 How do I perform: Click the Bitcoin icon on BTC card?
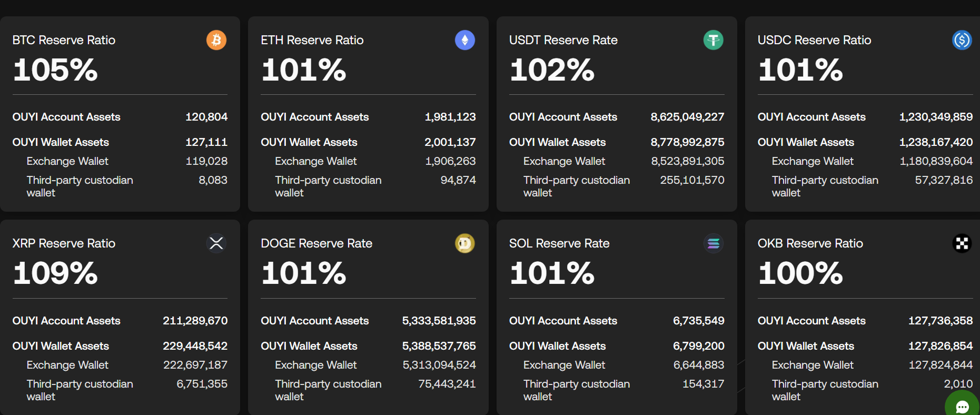(216, 40)
